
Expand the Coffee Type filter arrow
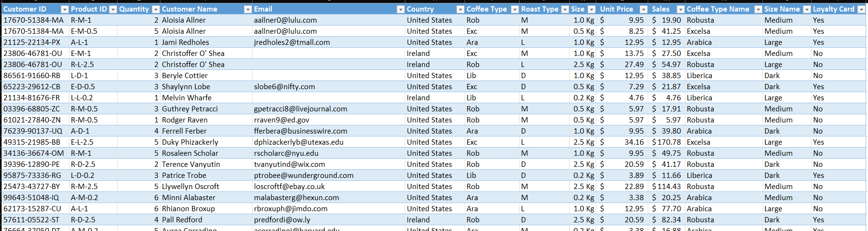[515, 9]
